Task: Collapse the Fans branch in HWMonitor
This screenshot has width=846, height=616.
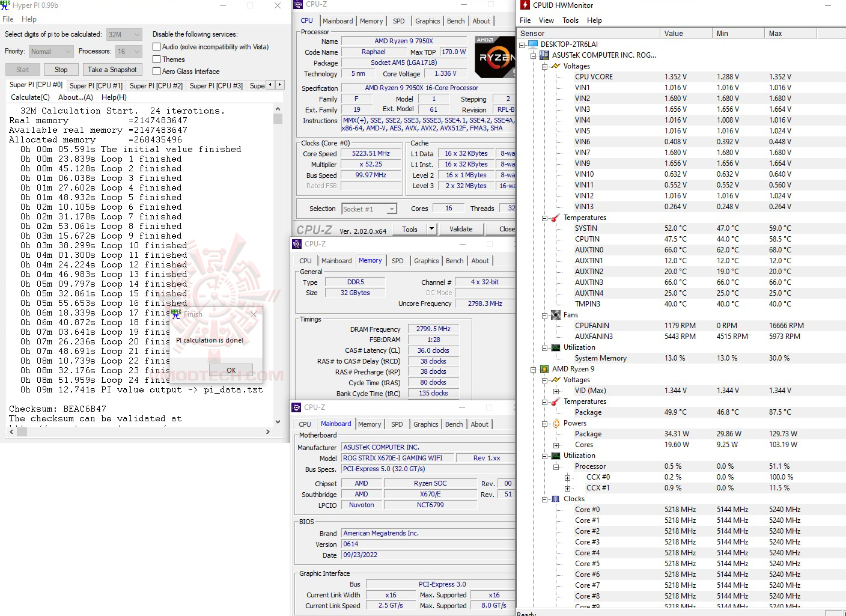Action: pos(545,315)
